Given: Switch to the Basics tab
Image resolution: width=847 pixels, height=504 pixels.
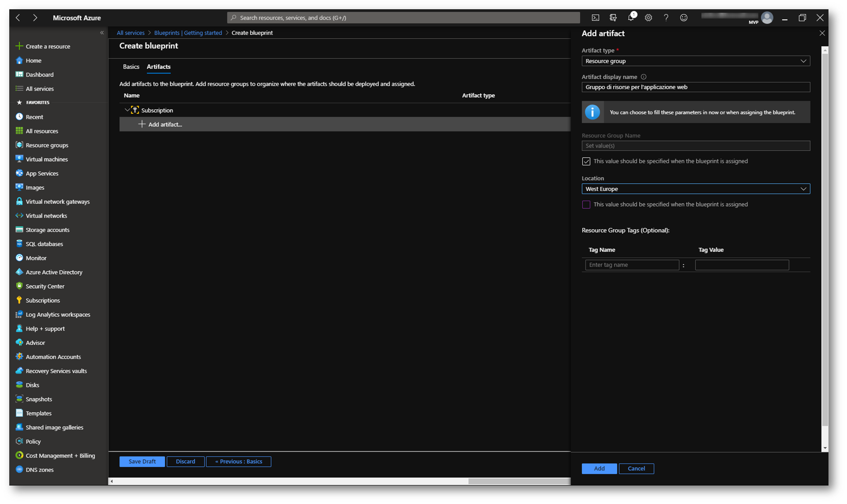Looking at the screenshot, I should click(x=131, y=67).
